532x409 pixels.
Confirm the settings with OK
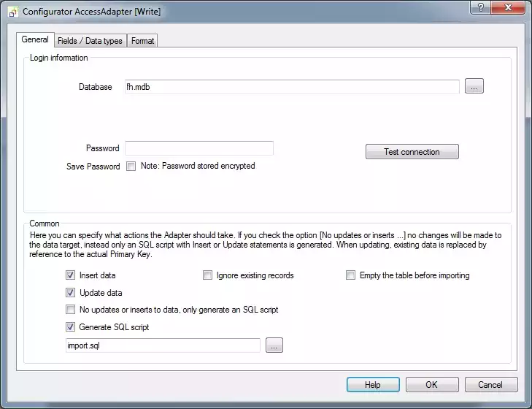(x=432, y=385)
